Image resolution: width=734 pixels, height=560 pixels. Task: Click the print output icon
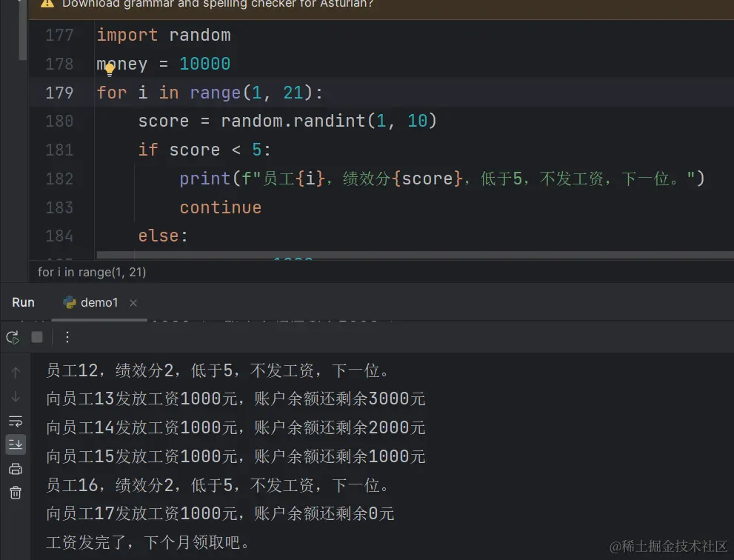[16, 469]
